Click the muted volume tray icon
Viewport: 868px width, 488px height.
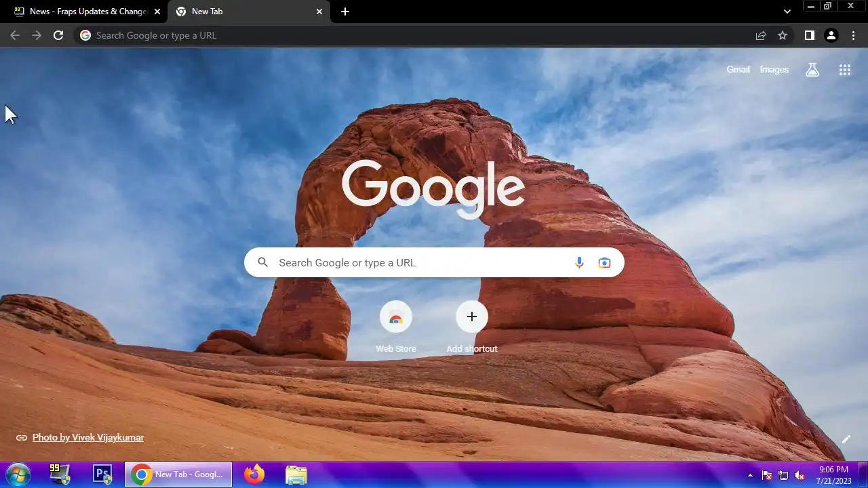click(800, 475)
